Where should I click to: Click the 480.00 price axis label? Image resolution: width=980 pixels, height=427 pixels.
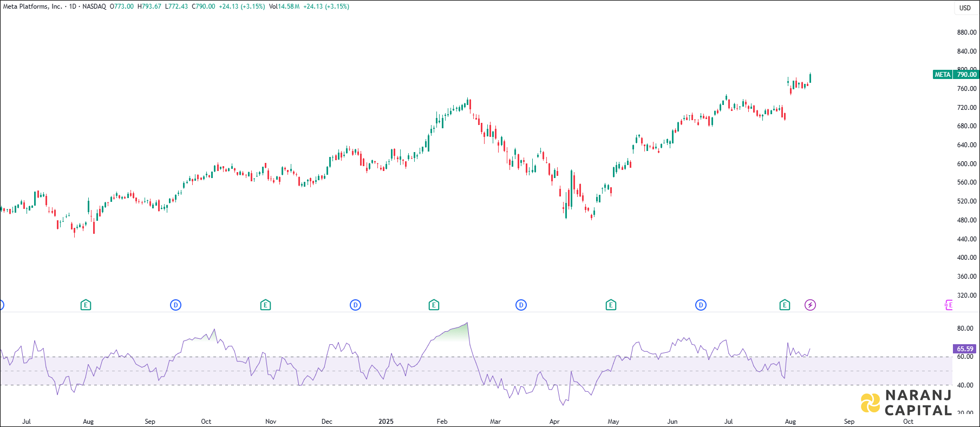[967, 220]
